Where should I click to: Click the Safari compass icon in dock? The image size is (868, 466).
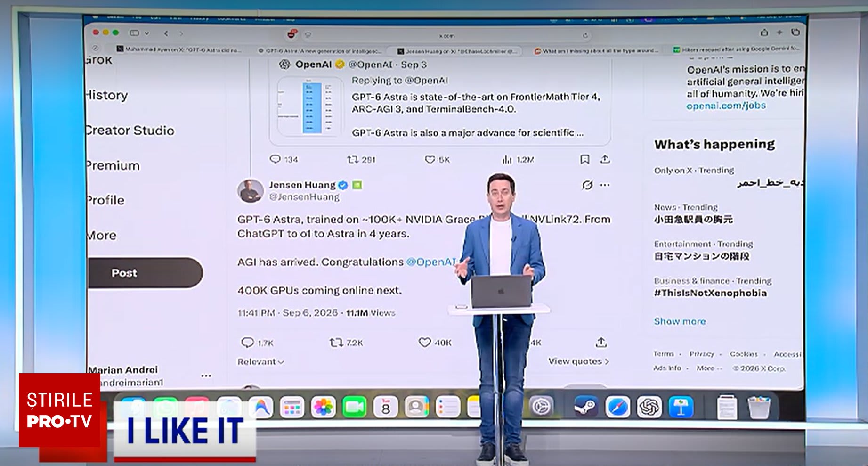(x=617, y=407)
